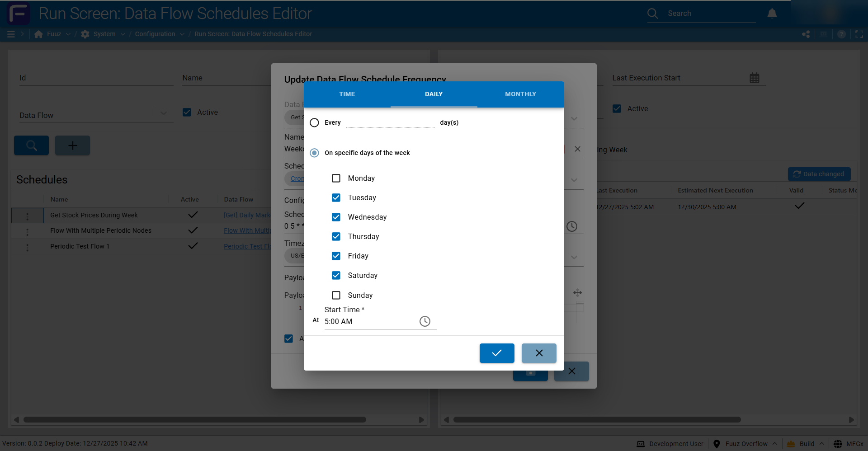This screenshot has height=451, width=868.
Task: Open row menu for Periodic Test Flow 1
Action: click(x=28, y=247)
